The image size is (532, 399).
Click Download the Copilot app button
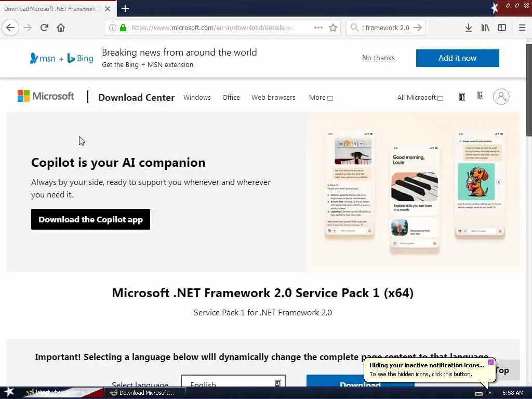pos(90,219)
